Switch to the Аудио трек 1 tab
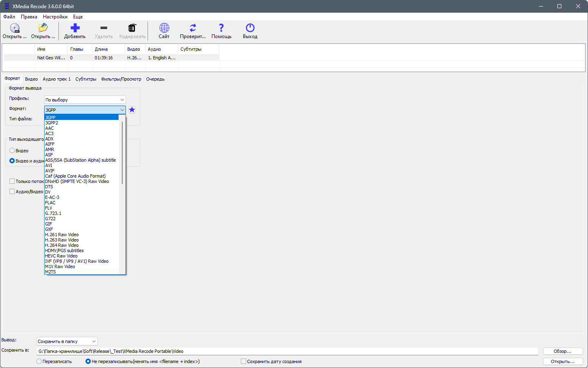Image resolution: width=588 pixels, height=368 pixels. [57, 79]
